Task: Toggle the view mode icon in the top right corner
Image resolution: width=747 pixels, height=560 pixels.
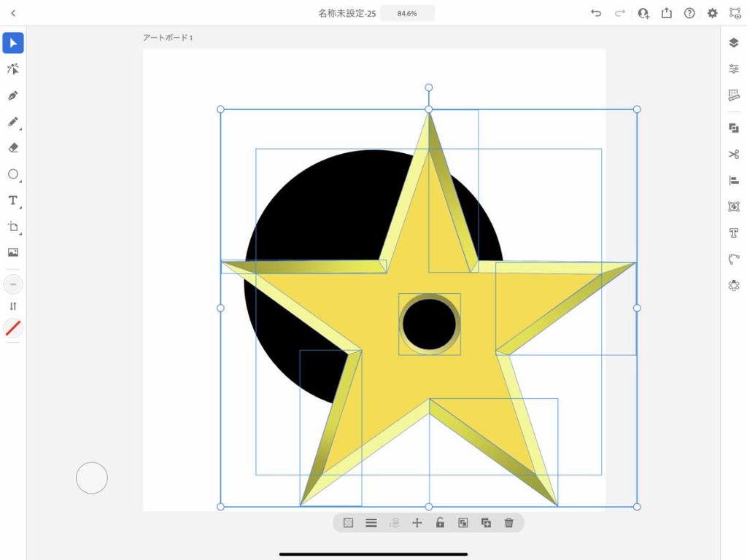Action: 735,13
